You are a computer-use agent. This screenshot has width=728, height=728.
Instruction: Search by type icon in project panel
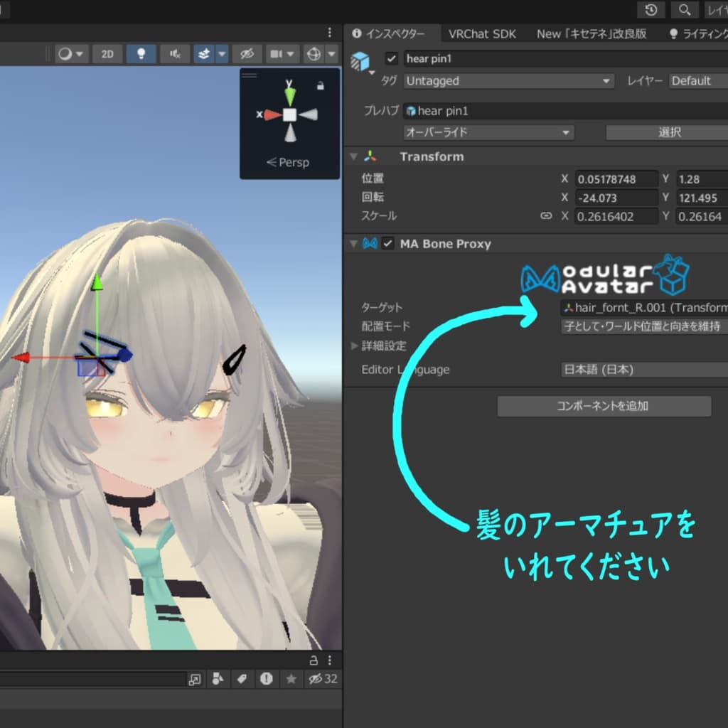point(218,679)
